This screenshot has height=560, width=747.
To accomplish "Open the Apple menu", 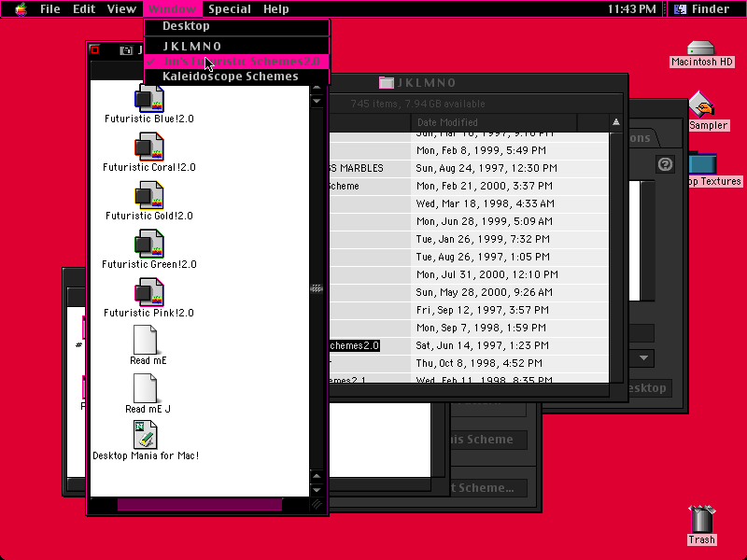I will tap(21, 9).
